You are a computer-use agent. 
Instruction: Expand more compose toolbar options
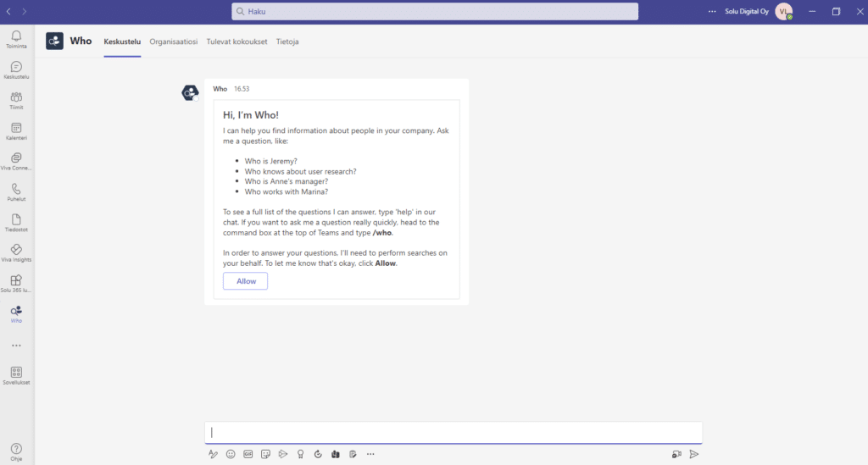point(370,454)
